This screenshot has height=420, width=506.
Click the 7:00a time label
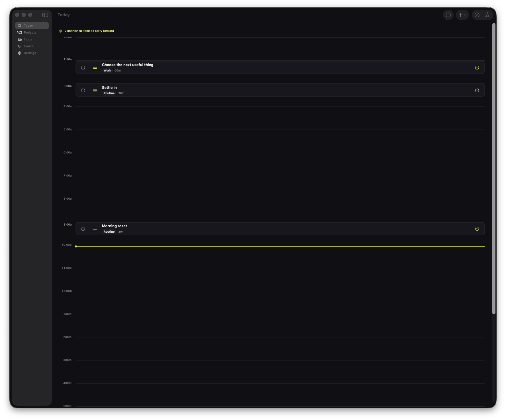click(68, 176)
